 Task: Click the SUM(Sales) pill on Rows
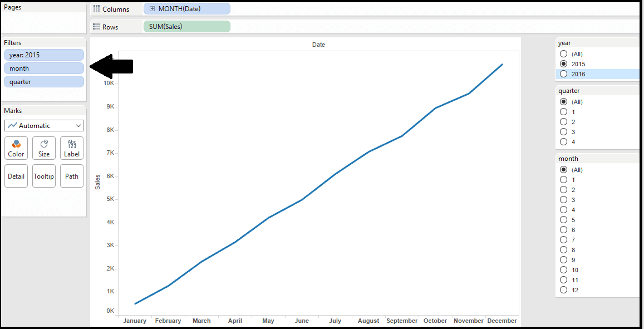186,26
